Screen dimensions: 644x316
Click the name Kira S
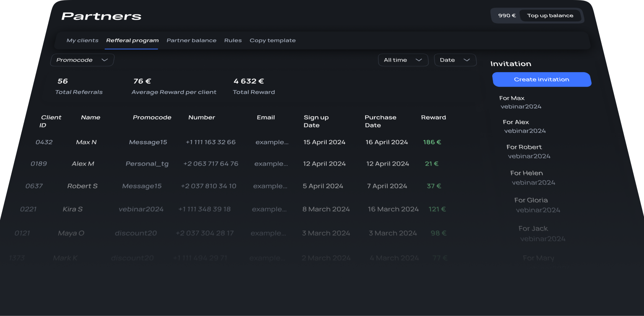(73, 209)
